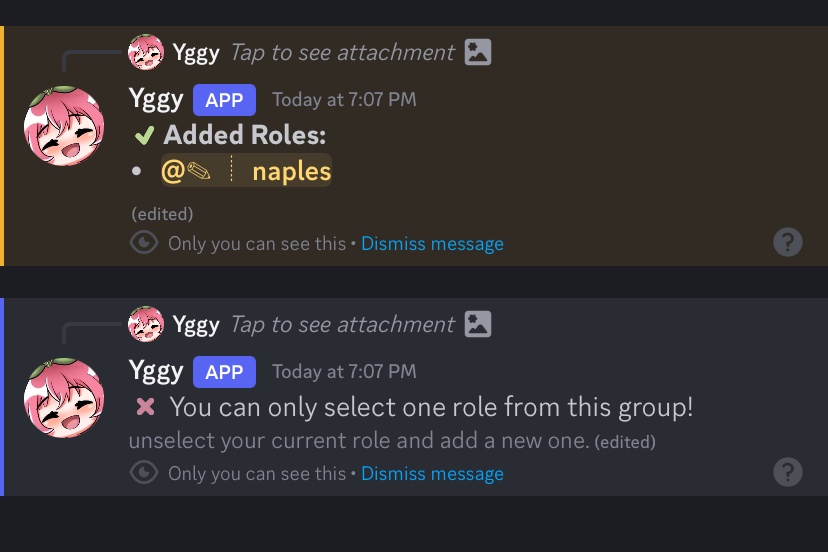Click the question mark help icon on Added Roles message
Image resolution: width=828 pixels, height=552 pixels.
788,242
